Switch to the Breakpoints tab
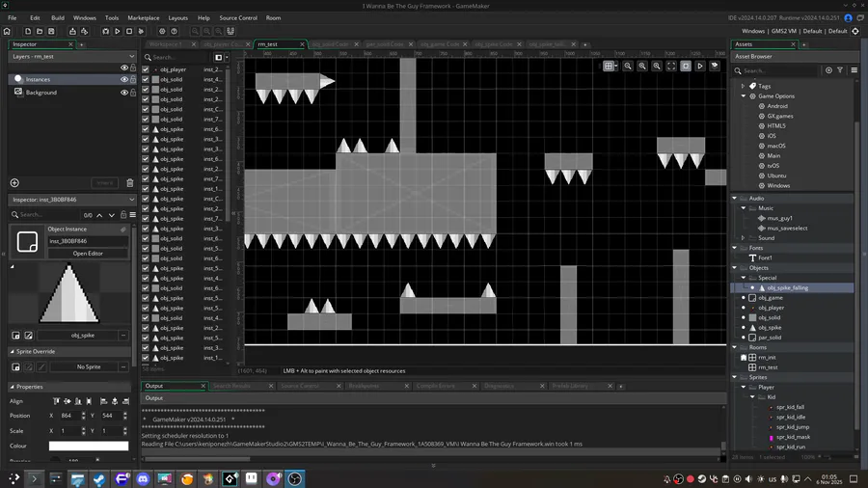The width and height of the screenshot is (868, 488). [x=364, y=386]
